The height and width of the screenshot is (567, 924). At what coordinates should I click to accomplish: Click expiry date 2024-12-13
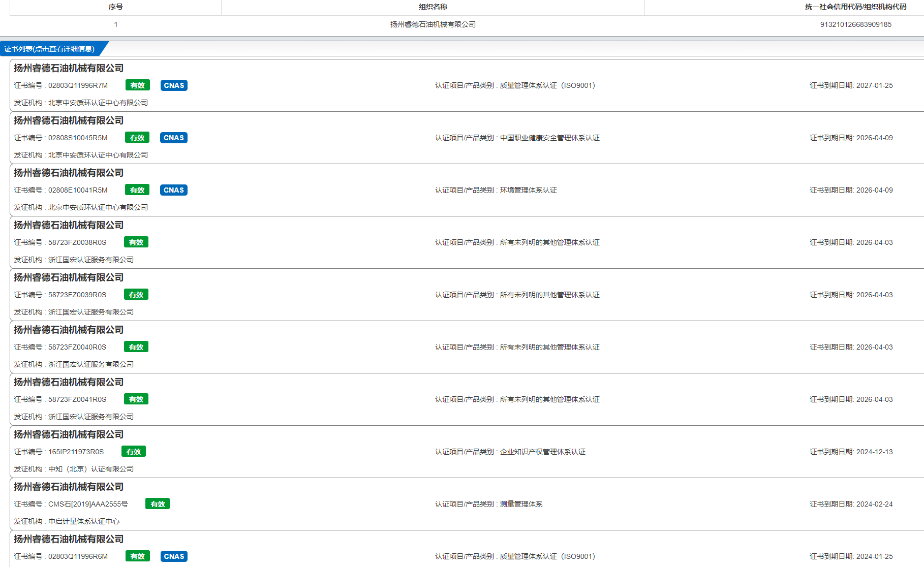coord(874,452)
